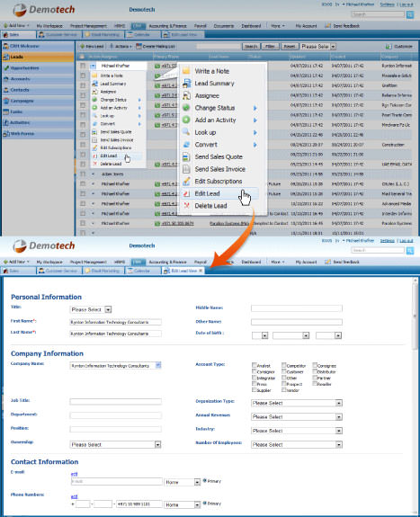Open Leads in the sidebar
Screen dimensions: 420x517
(37, 57)
